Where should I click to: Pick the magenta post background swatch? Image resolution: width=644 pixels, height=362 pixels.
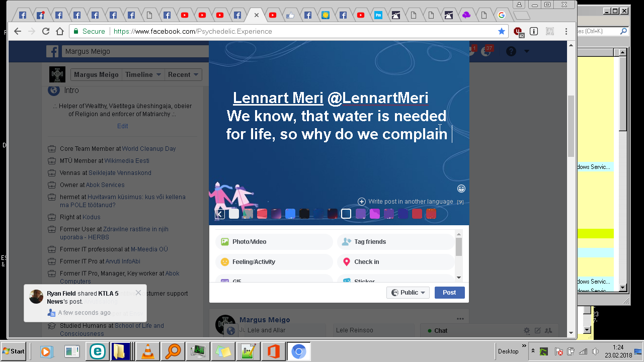[375, 214]
